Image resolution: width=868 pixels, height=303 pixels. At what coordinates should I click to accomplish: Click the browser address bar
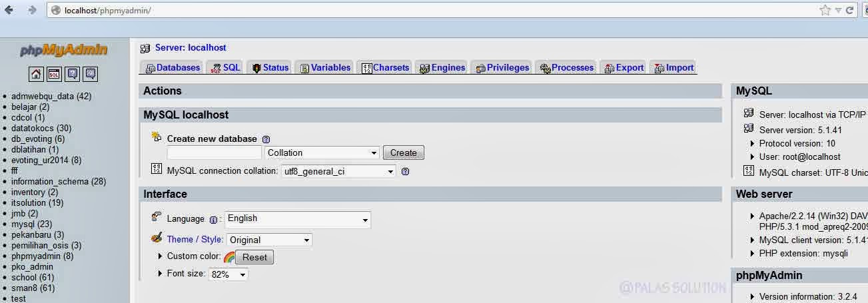click(x=433, y=10)
